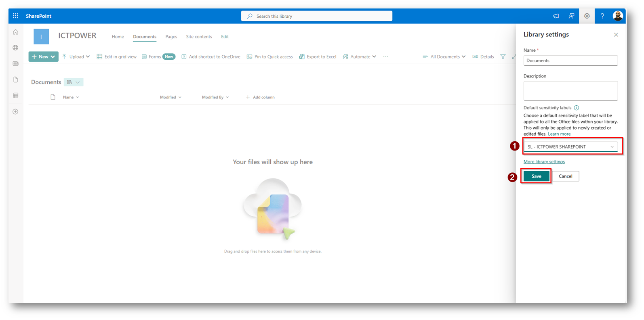Click the Create plus icon in left rail
644x320 pixels.
click(x=15, y=111)
